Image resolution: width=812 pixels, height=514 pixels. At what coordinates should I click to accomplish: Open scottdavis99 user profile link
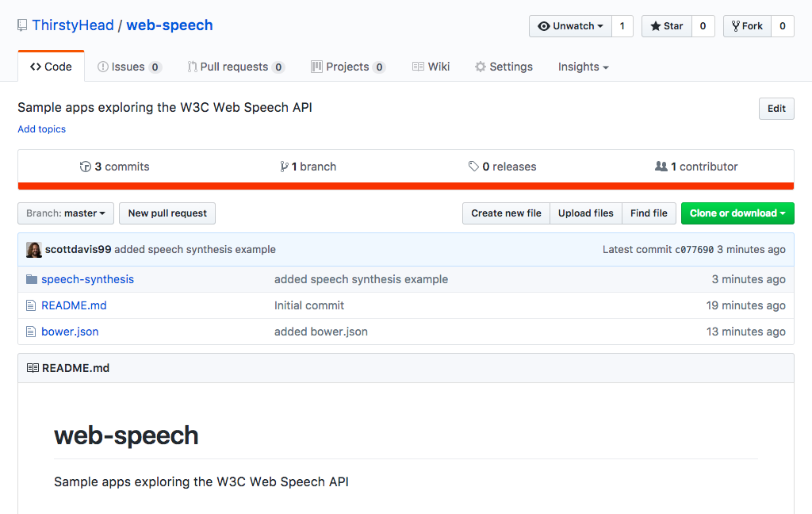[x=79, y=249]
